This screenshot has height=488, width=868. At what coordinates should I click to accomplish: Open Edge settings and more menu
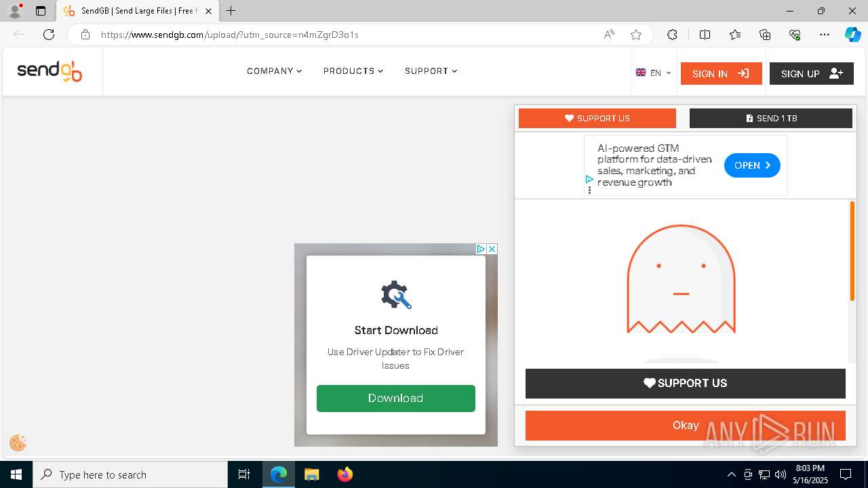(x=825, y=35)
